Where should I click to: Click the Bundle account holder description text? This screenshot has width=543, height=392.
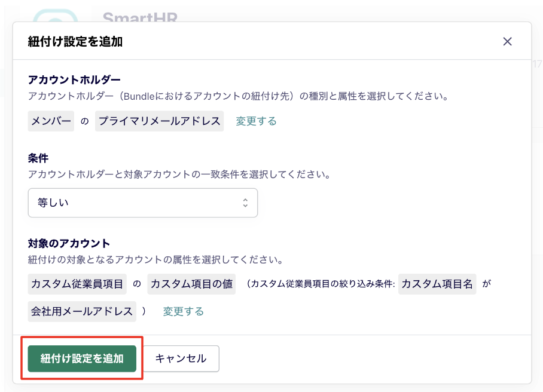238,96
